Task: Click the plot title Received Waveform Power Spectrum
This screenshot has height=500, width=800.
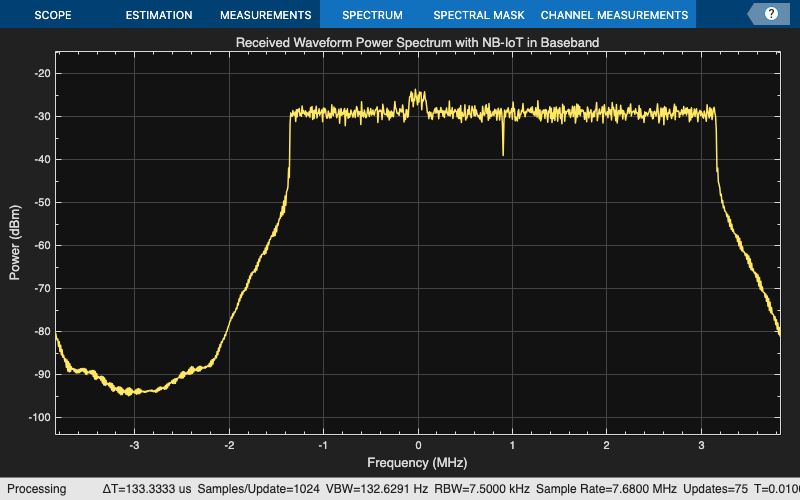Action: (x=417, y=42)
